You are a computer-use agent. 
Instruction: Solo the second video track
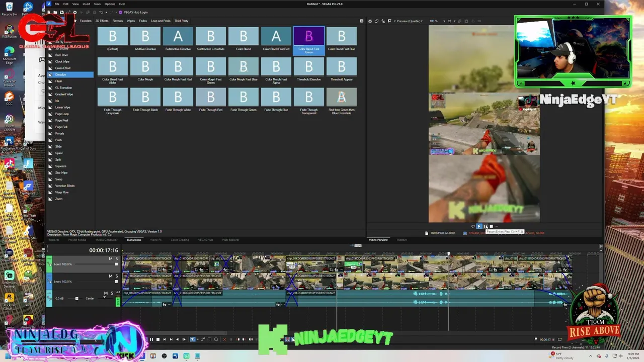[117, 276]
